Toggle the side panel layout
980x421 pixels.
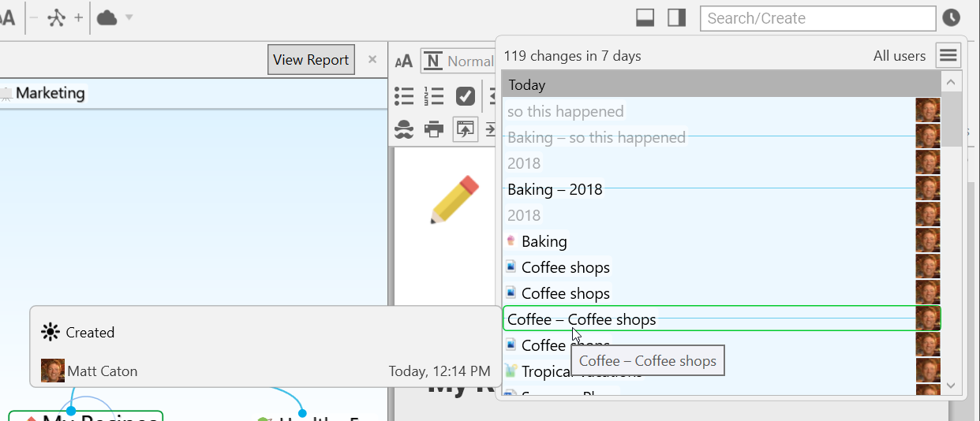pyautogui.click(x=676, y=18)
